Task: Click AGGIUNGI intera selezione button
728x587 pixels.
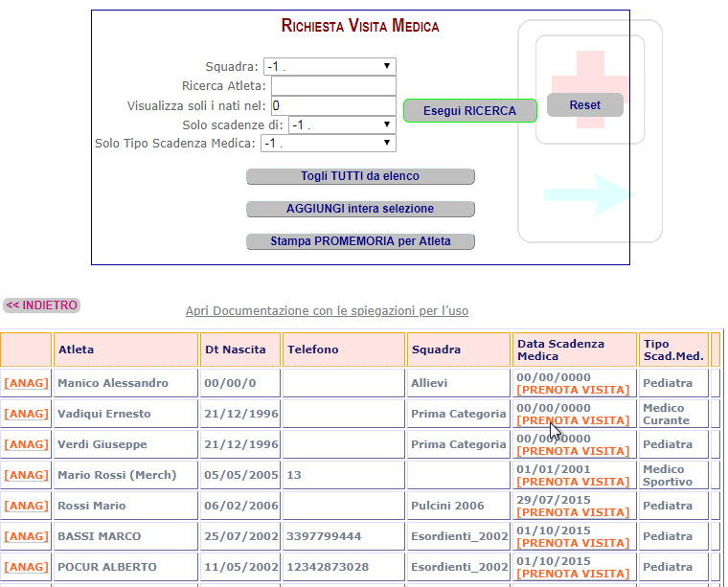Action: pos(360,209)
